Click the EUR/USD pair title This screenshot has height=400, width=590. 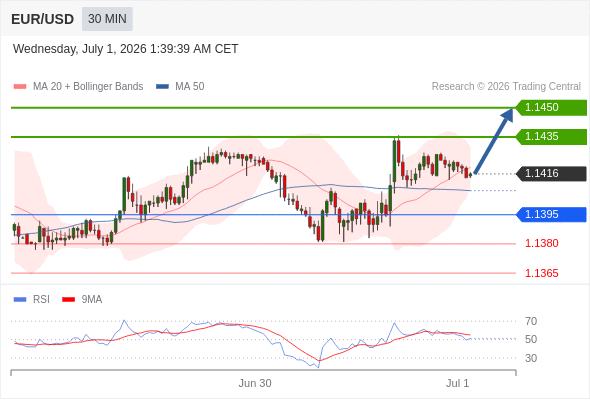pyautogui.click(x=43, y=19)
